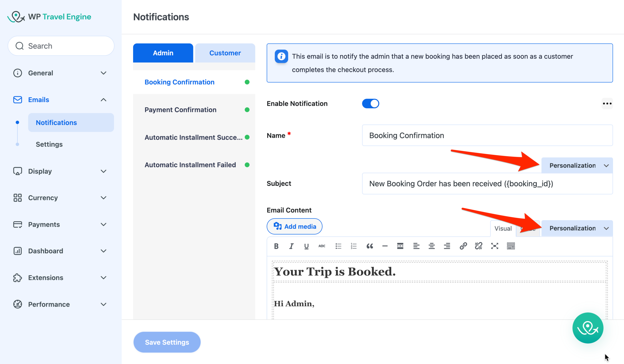
Task: Click the Underline toolbar icon
Action: pyautogui.click(x=306, y=246)
